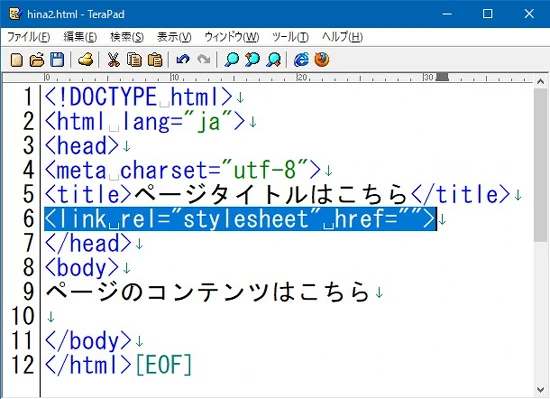Click the </head> closing tag
Screen dimensions: 550x399
[x=88, y=243]
